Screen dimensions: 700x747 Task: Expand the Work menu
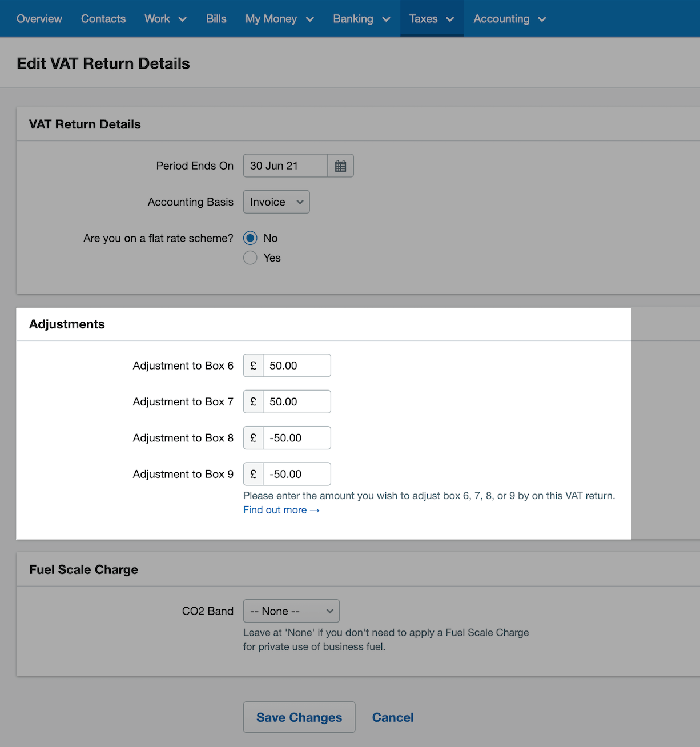[183, 19]
